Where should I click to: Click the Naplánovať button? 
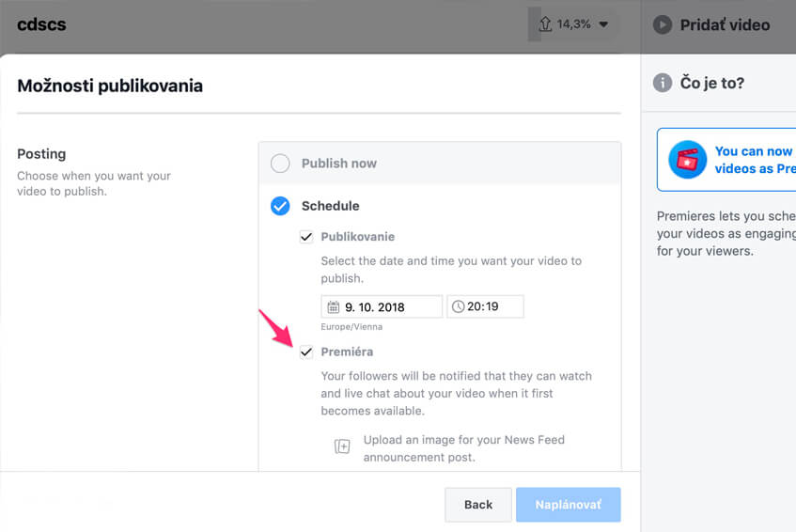coord(568,505)
